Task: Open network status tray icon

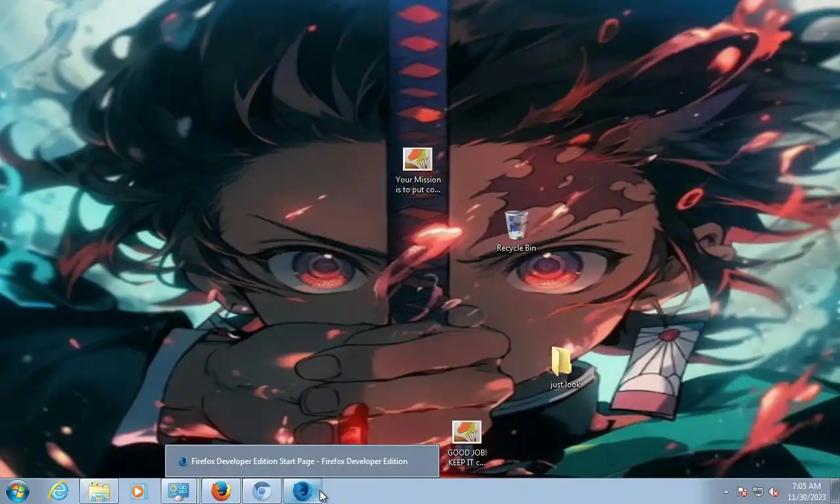Action: click(x=758, y=492)
